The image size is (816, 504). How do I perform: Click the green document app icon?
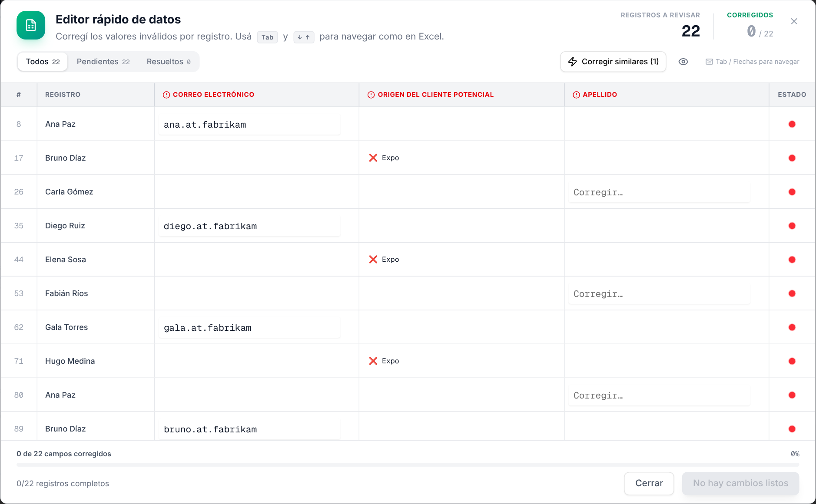[31, 25]
